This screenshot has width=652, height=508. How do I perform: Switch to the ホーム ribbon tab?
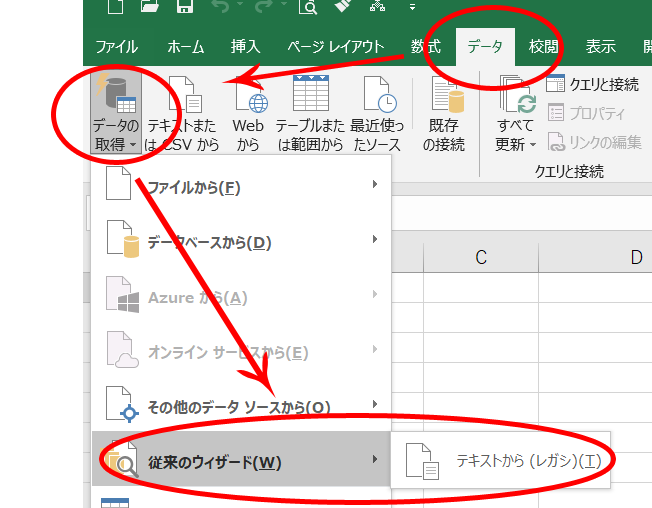click(x=186, y=47)
